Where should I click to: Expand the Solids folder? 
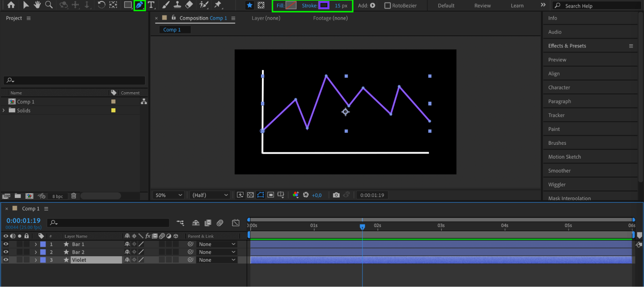pos(4,110)
